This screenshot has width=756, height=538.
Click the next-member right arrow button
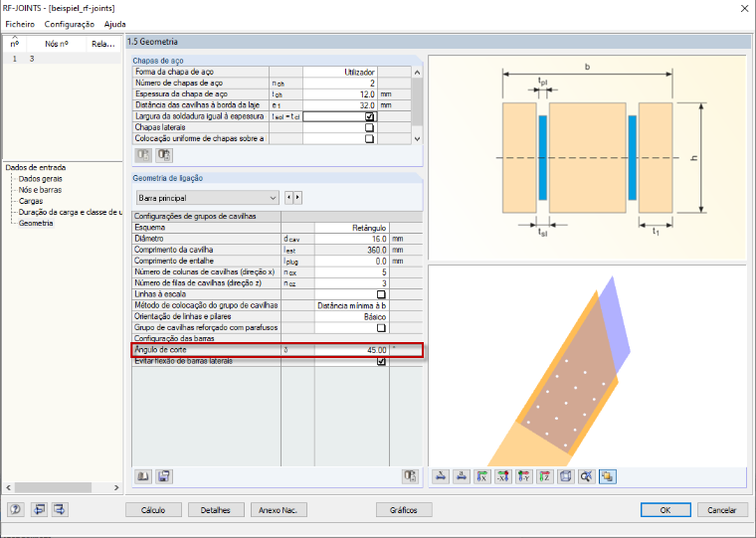tap(297, 198)
